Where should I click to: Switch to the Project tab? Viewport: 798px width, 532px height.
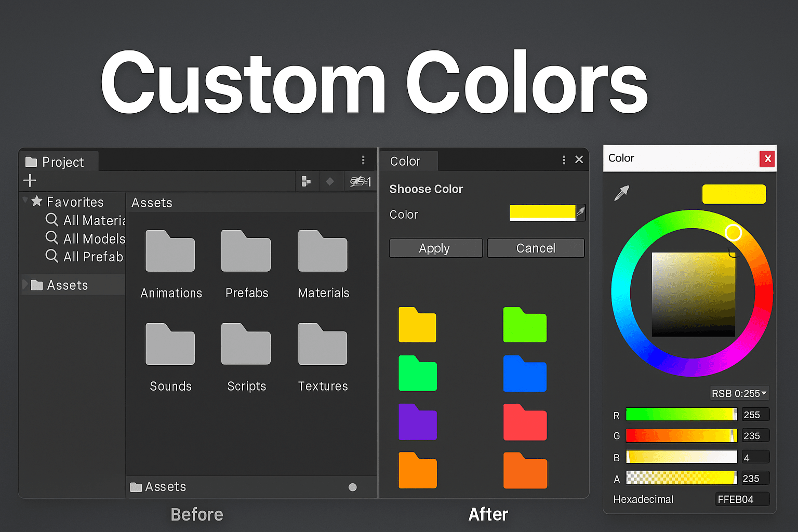click(59, 162)
